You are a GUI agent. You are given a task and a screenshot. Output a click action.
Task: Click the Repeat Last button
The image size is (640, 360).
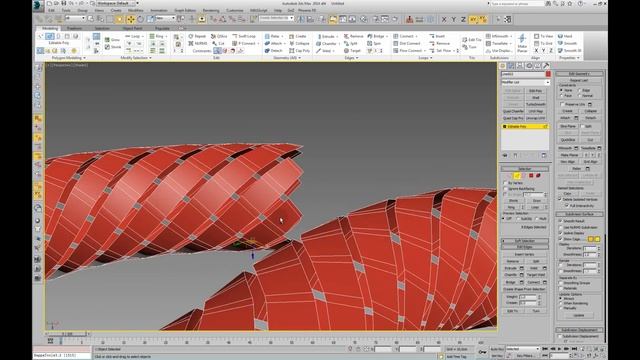pyautogui.click(x=579, y=80)
